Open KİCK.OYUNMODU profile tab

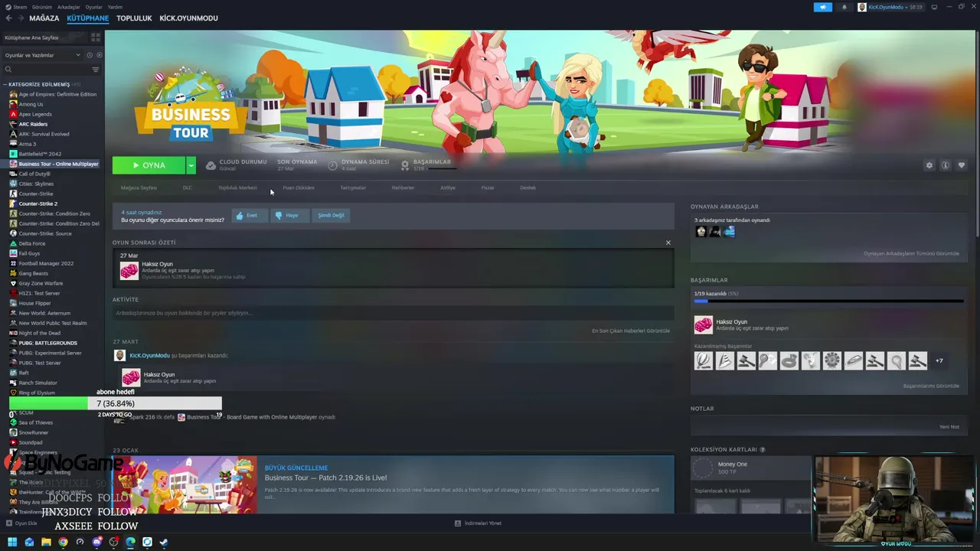188,18
